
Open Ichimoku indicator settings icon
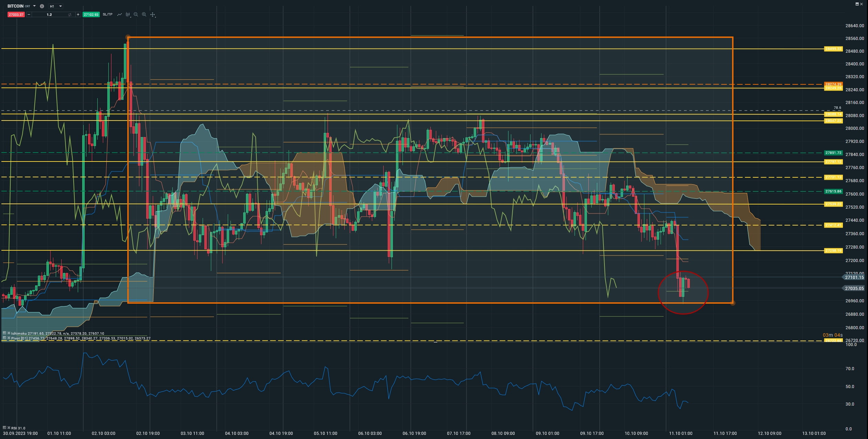pyautogui.click(x=4, y=333)
